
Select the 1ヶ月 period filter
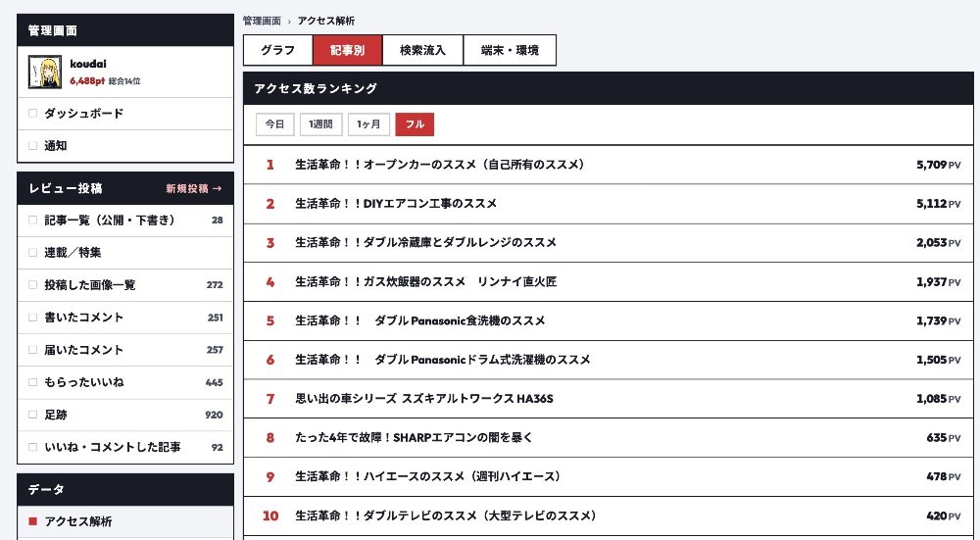point(368,124)
